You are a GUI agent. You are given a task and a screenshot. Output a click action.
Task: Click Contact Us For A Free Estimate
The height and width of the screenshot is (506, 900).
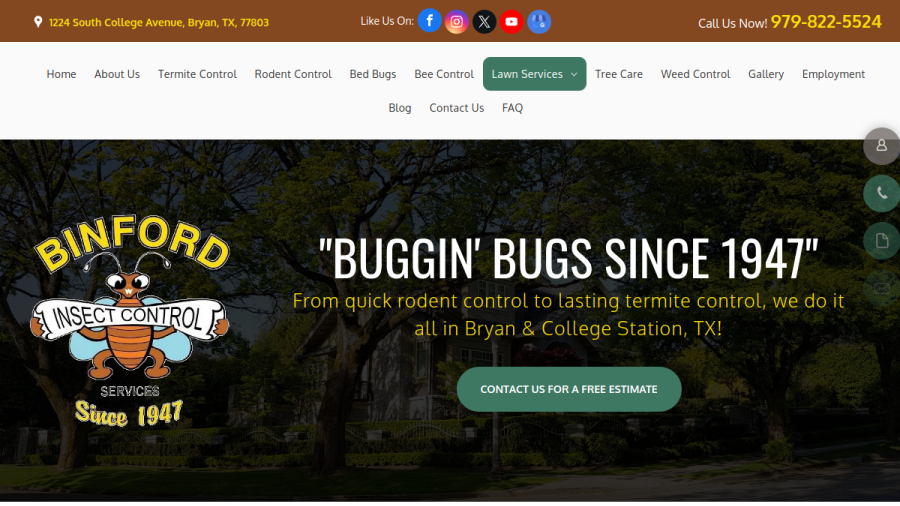(x=569, y=390)
